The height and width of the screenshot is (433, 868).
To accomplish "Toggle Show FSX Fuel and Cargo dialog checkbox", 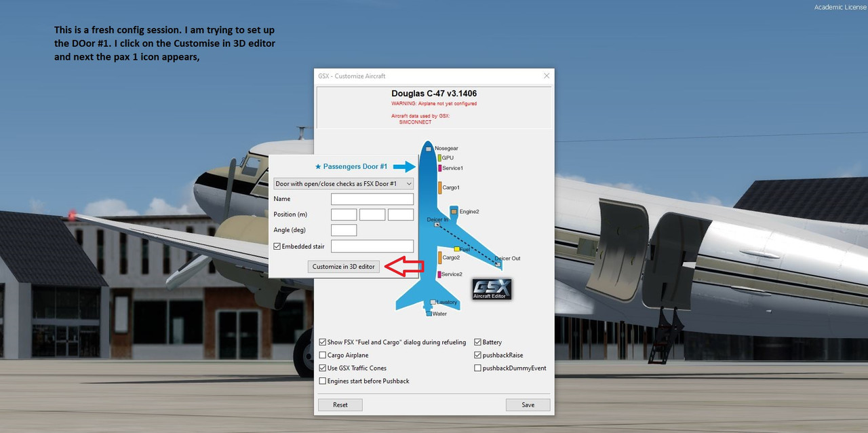I will point(322,343).
